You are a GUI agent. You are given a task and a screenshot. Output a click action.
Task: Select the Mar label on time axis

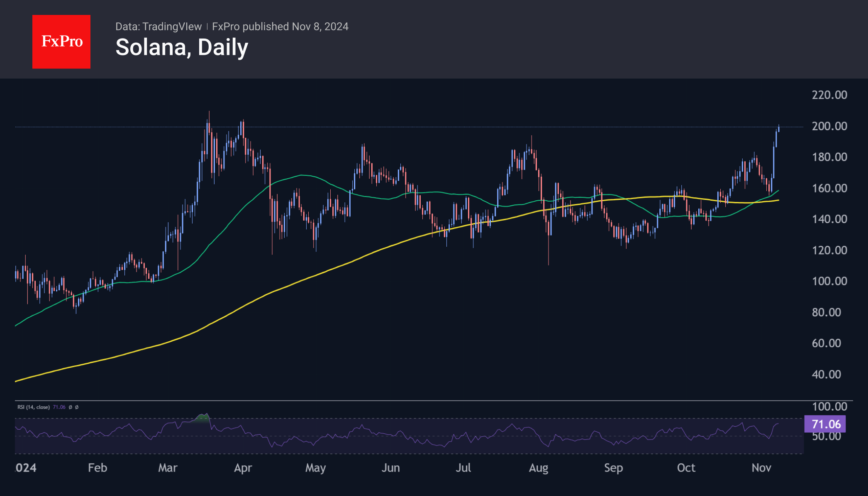tap(168, 468)
